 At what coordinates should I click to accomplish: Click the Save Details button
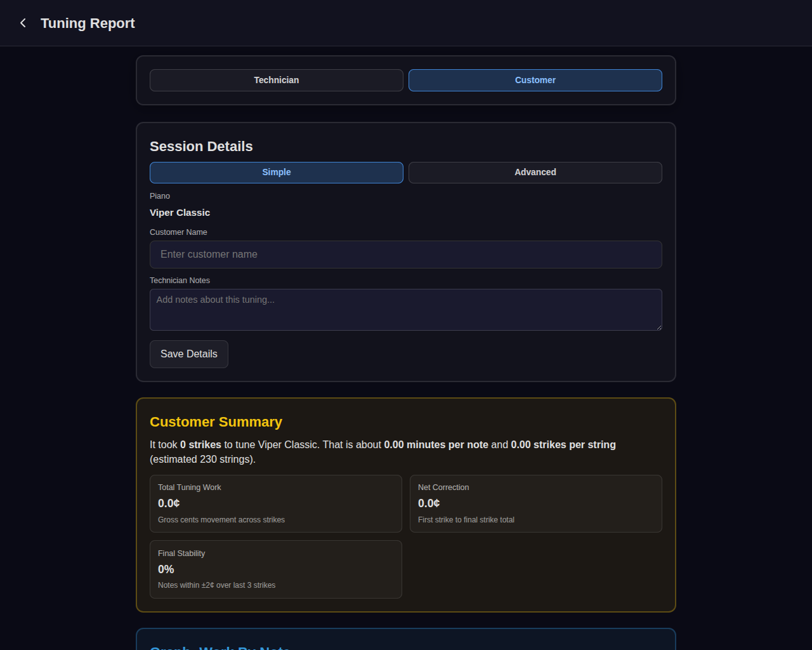(188, 354)
